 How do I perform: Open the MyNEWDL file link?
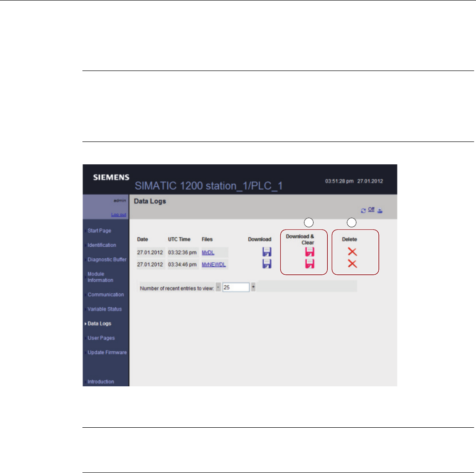(214, 264)
